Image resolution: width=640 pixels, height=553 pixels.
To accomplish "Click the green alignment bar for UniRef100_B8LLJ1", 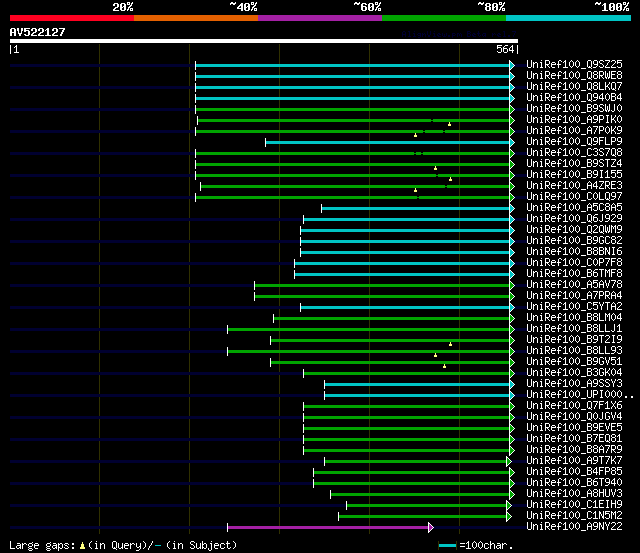I will (x=369, y=329).
